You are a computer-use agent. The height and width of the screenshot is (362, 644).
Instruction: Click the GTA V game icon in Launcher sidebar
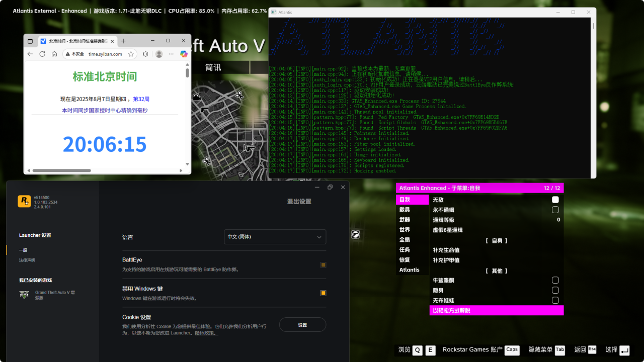tap(24, 295)
